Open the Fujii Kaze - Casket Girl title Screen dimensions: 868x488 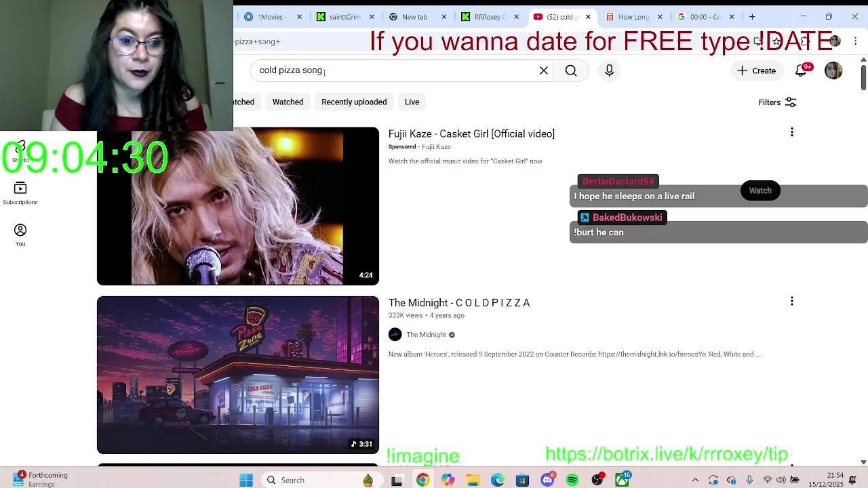(x=471, y=134)
